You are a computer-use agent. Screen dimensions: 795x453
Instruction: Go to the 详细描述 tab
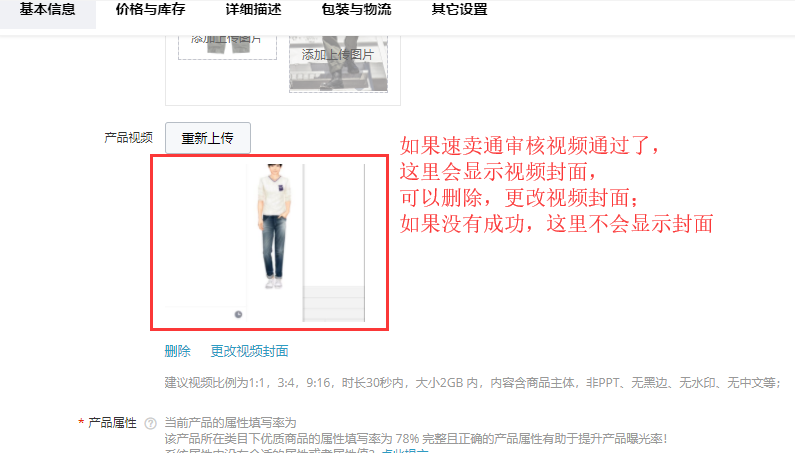254,10
